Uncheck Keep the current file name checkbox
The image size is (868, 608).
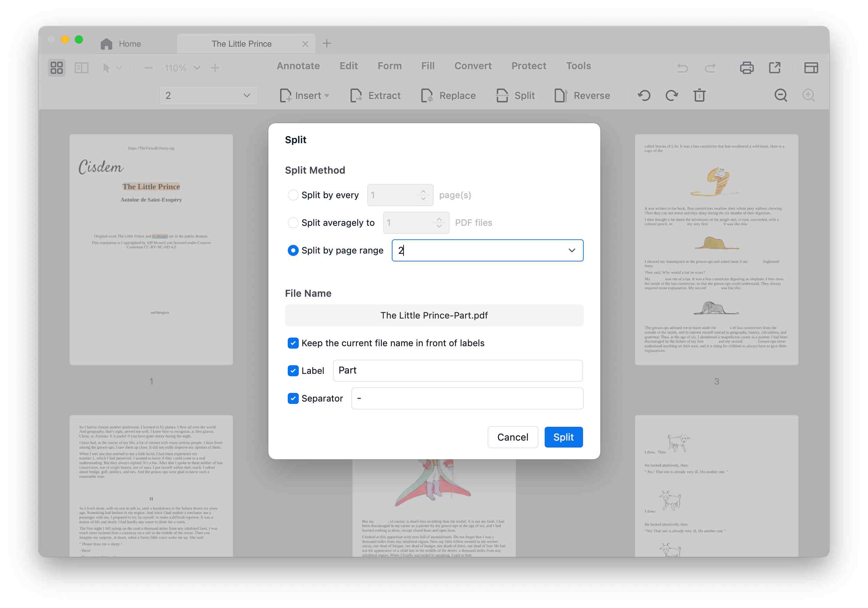293,343
